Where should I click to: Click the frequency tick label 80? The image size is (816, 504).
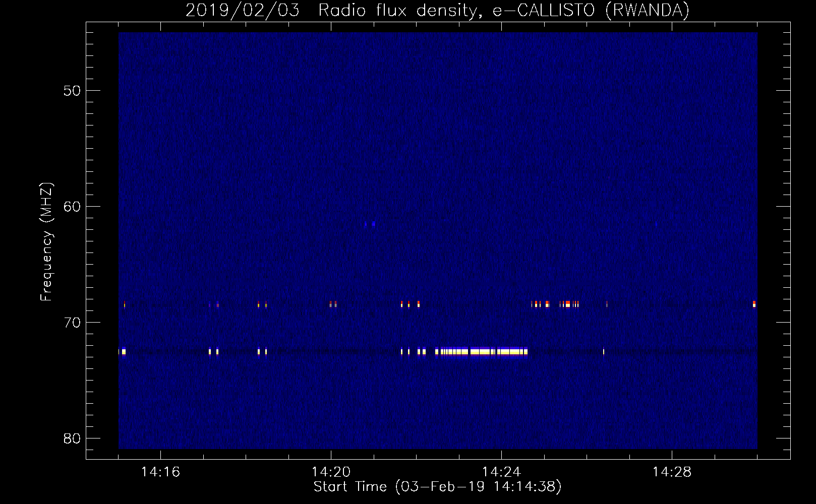pyautogui.click(x=72, y=438)
